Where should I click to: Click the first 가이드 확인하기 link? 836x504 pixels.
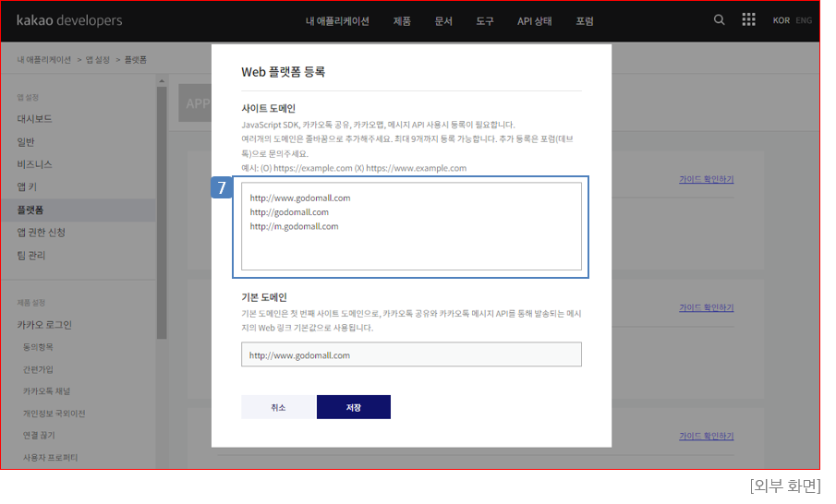(706, 179)
